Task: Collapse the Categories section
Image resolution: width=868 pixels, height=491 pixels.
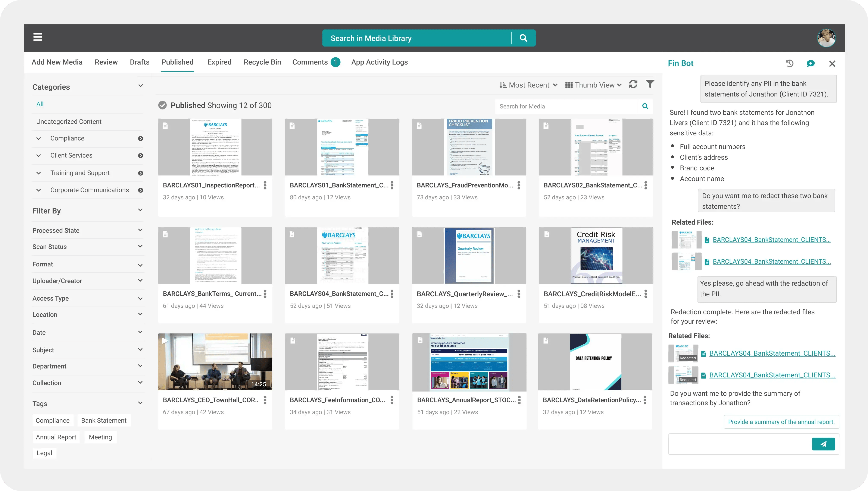Action: click(140, 86)
